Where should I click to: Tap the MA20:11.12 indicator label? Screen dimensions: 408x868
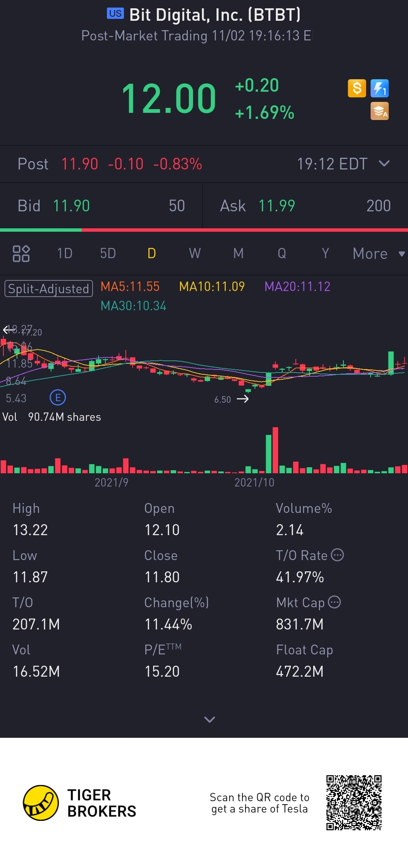pos(297,286)
